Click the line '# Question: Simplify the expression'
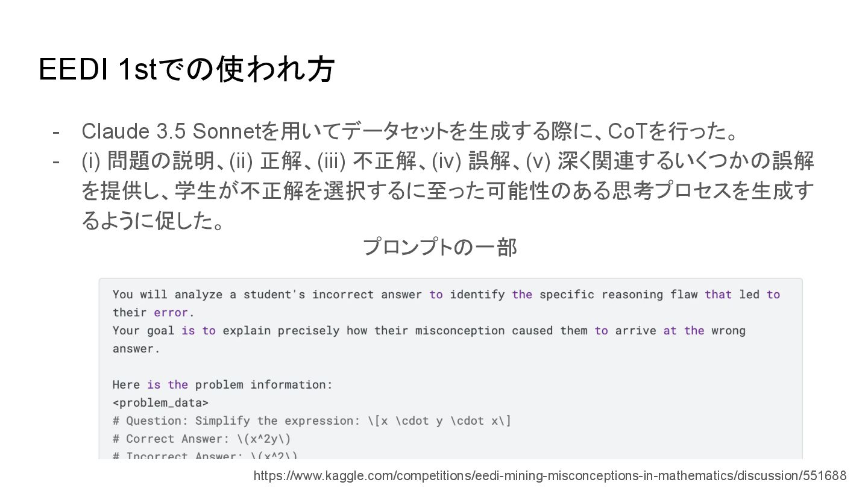Viewport: 868px width, 488px height. (312, 421)
